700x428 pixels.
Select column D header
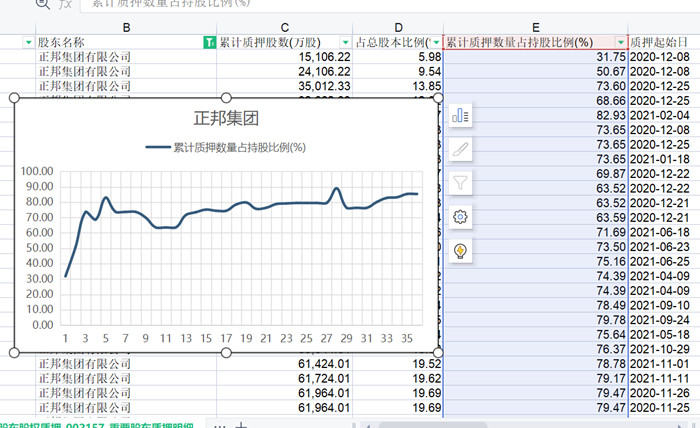click(x=398, y=26)
